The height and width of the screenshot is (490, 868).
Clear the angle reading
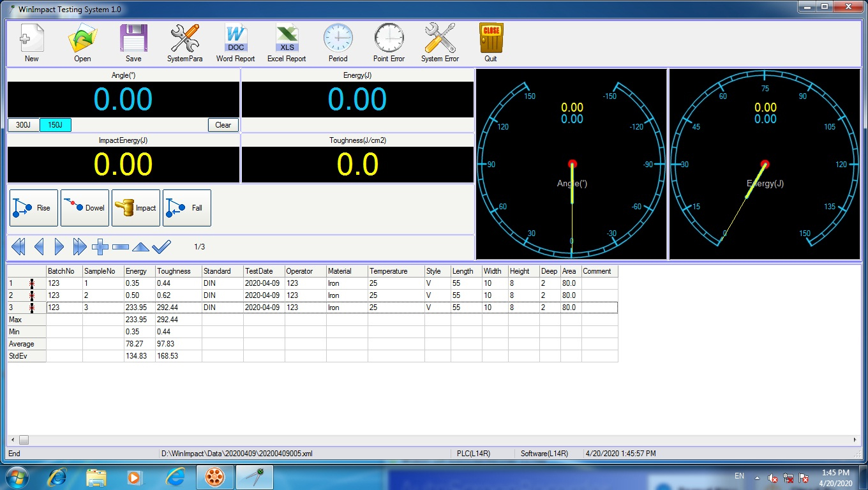point(223,125)
